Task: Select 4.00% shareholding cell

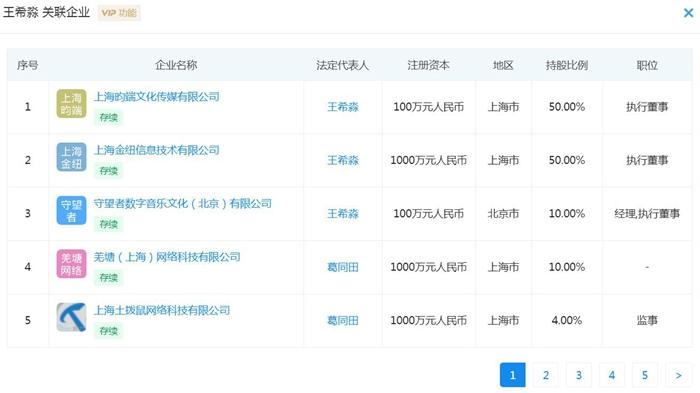Action: click(x=567, y=320)
